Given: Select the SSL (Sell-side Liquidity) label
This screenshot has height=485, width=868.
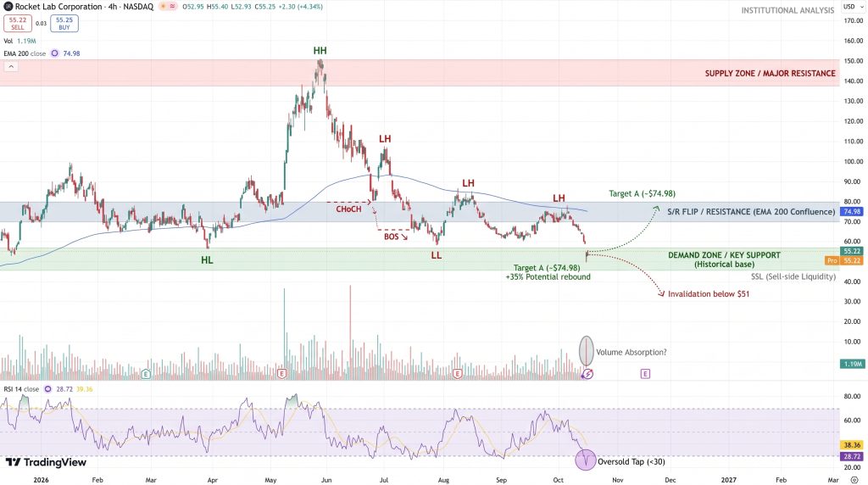Looking at the screenshot, I should point(793,276).
